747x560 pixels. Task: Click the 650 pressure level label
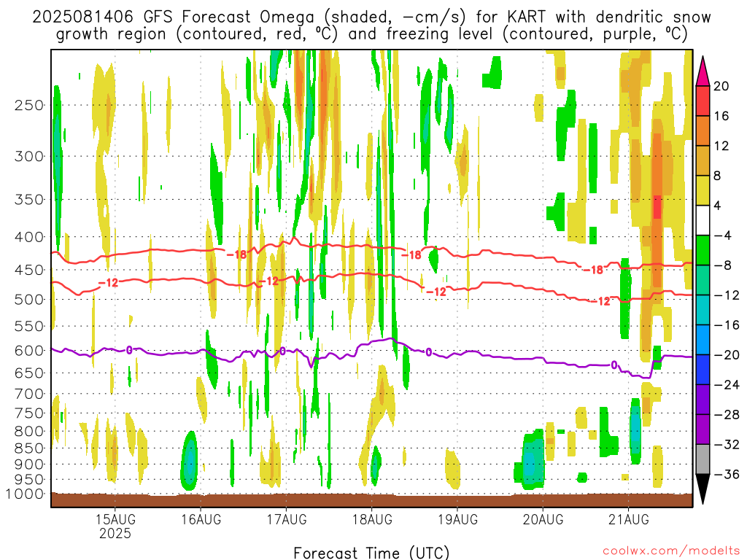pos(28,373)
